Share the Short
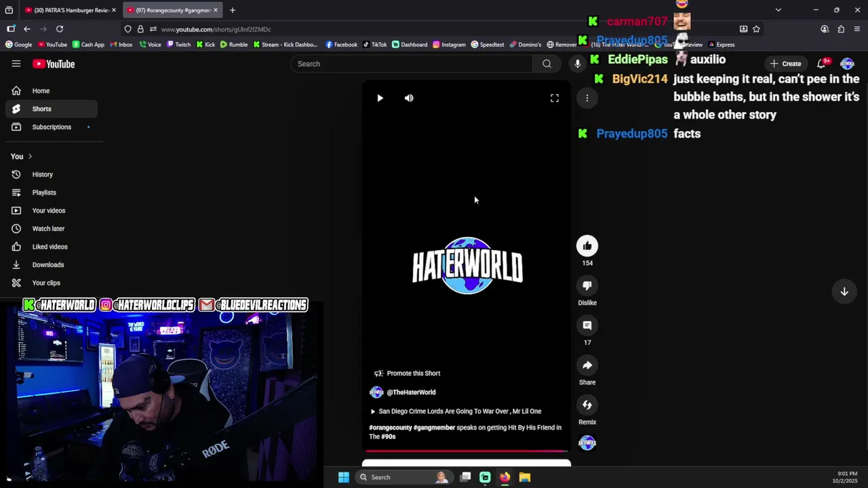Image resolution: width=868 pixels, height=488 pixels. [587, 365]
